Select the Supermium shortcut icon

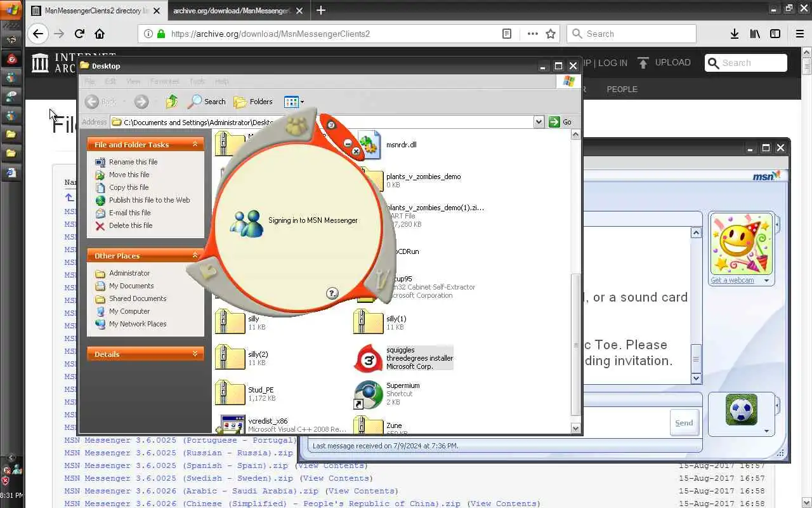coord(369,394)
